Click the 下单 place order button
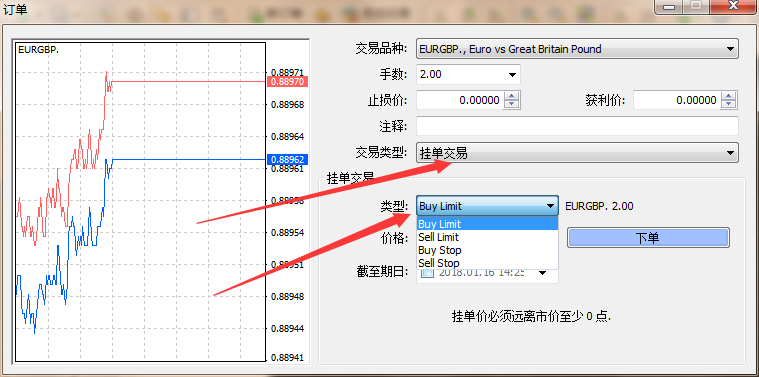The height and width of the screenshot is (377, 759). 648,238
